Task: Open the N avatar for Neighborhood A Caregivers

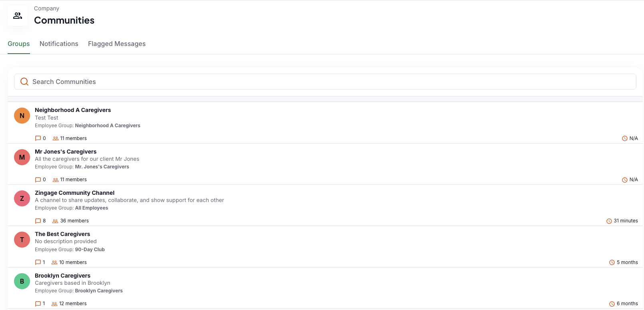Action: (x=22, y=116)
